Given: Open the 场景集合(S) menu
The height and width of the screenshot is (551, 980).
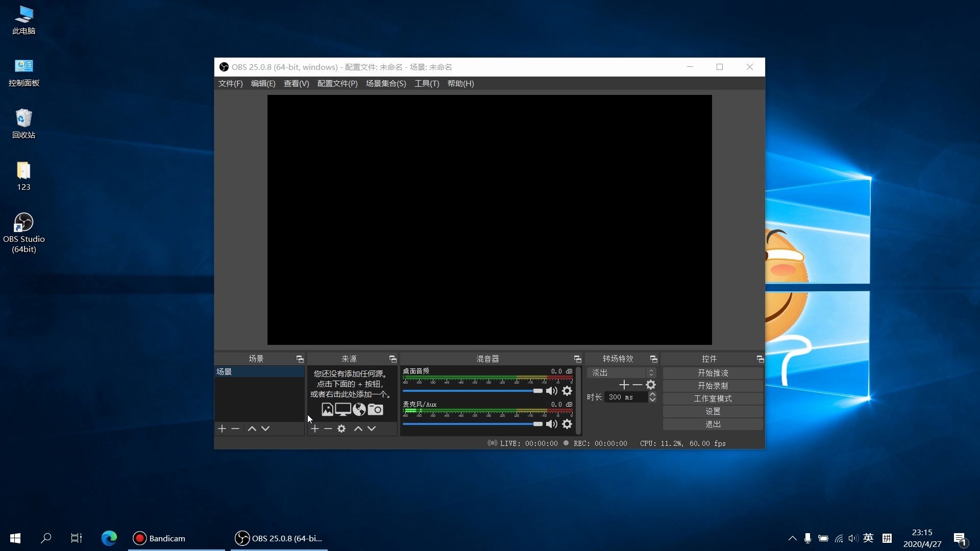Looking at the screenshot, I should tap(386, 84).
